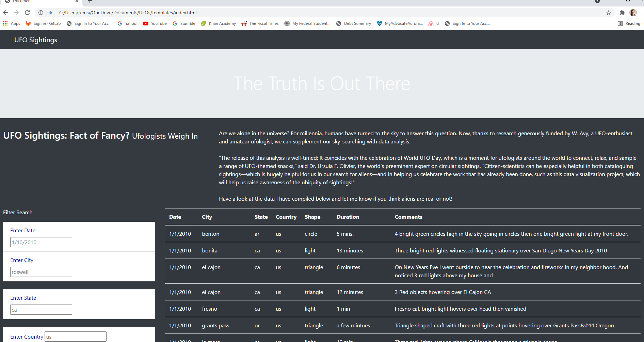Open a new browser tab
644x342 pixels.
point(90,2)
